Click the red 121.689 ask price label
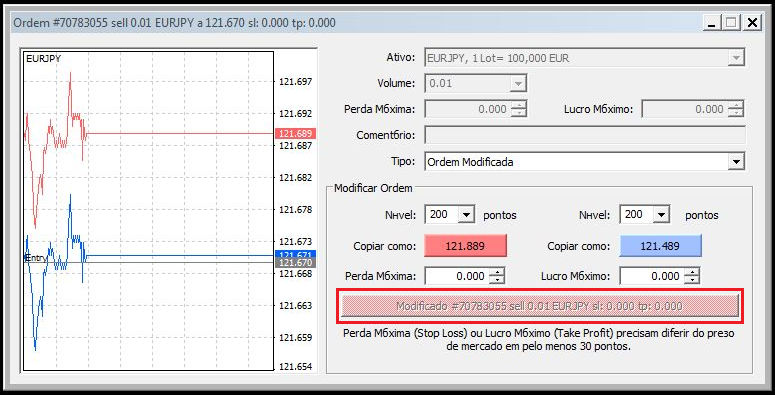775x395 pixels. [x=295, y=133]
